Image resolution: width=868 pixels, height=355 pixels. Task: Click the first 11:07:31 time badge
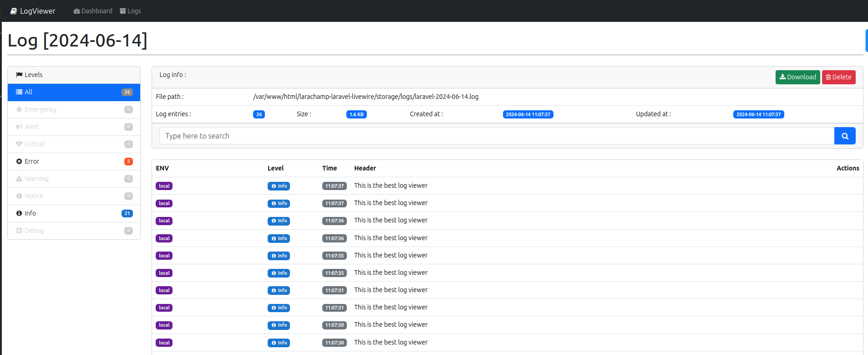click(x=335, y=290)
